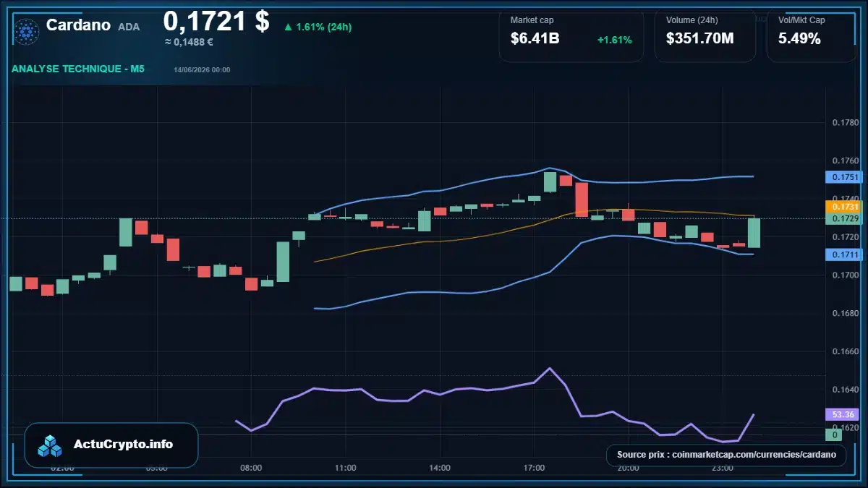Click the ≈ 0,1488 € value
Image resolution: width=868 pixels, height=488 pixels.
click(x=189, y=42)
